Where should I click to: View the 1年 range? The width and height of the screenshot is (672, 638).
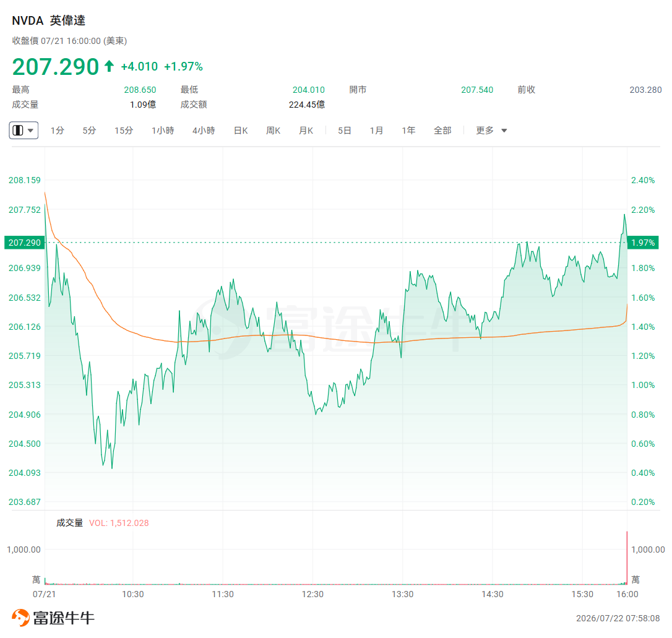pyautogui.click(x=408, y=130)
